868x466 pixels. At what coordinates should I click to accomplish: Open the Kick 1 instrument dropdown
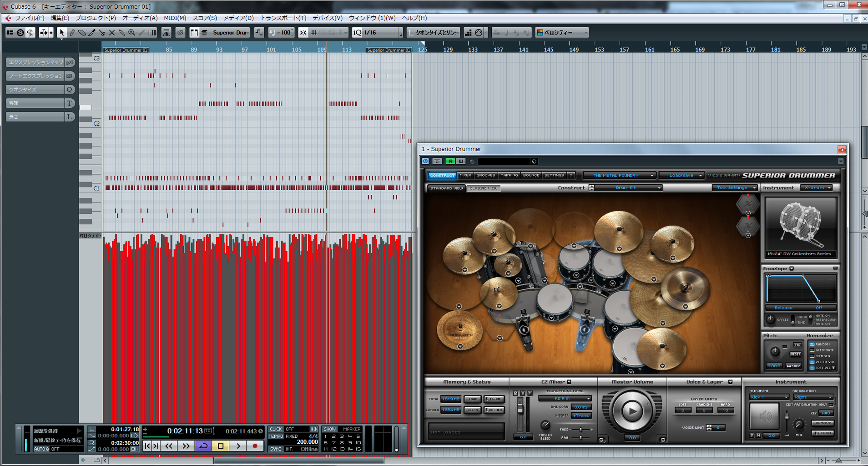tap(768, 397)
